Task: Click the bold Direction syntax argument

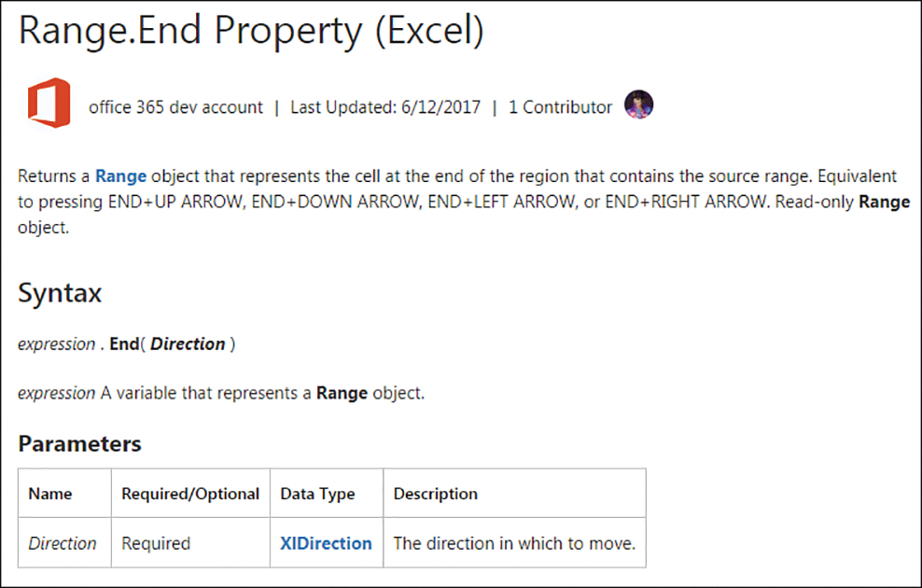Action: (x=189, y=343)
